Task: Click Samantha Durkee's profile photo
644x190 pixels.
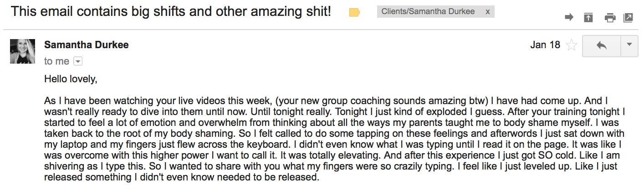Action: point(22,51)
